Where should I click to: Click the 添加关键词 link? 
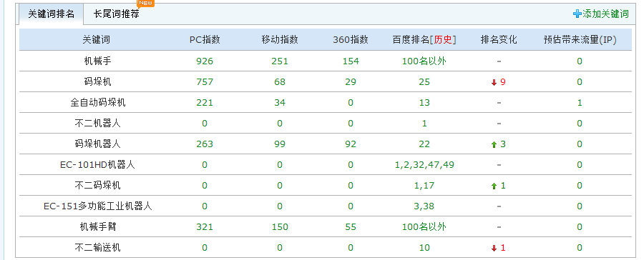tap(605, 14)
